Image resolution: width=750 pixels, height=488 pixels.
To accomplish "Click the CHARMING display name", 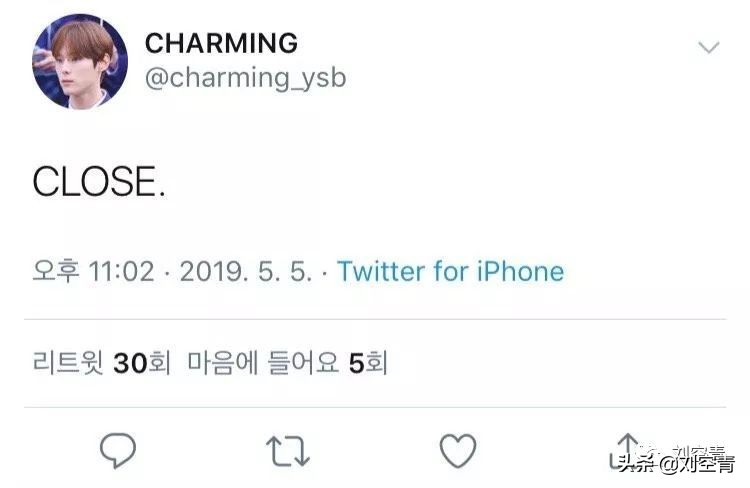I will click(x=221, y=43).
